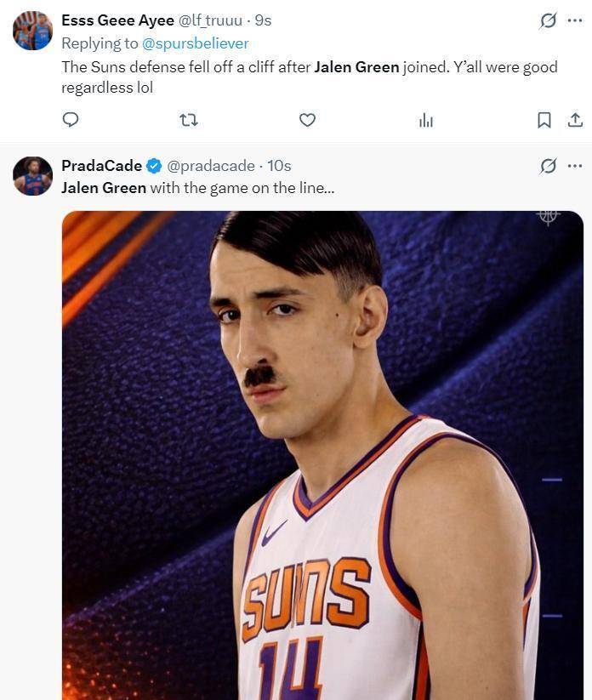The width and height of the screenshot is (592, 700).
Task: Click Esss Geee Ayee's profile avatar
Action: click(32, 31)
